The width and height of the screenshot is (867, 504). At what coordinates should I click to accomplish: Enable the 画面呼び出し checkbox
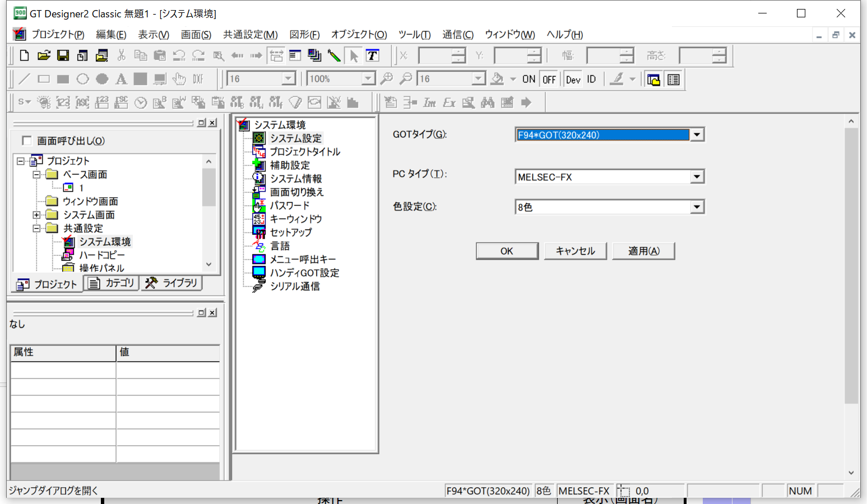(x=26, y=141)
